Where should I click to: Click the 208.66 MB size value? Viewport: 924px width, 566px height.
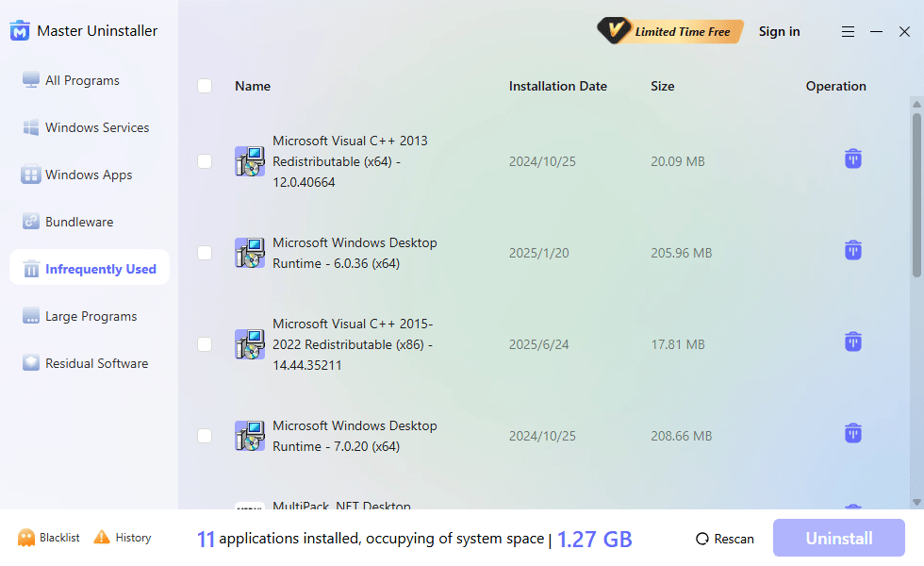pyautogui.click(x=681, y=436)
